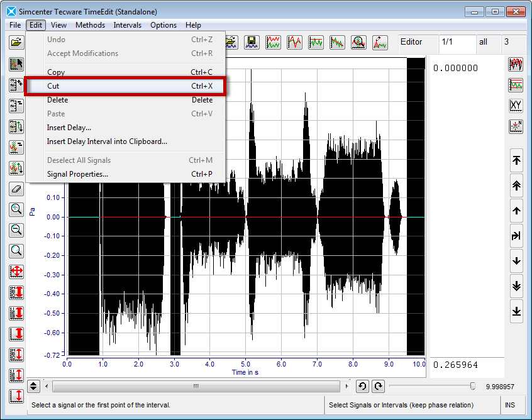This screenshot has width=532, height=420.
Task: Click the save icon with floppy disk and waves
Action: 252,43
